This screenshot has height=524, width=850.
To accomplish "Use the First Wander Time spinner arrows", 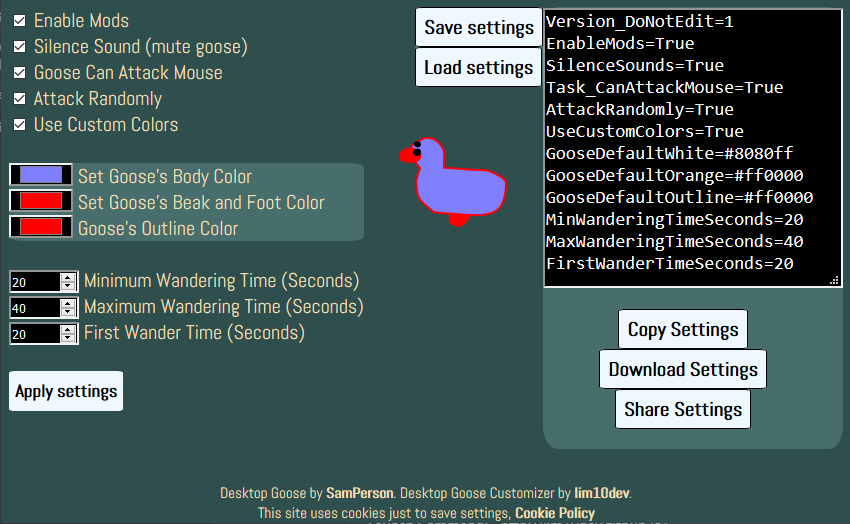I will click(x=68, y=334).
